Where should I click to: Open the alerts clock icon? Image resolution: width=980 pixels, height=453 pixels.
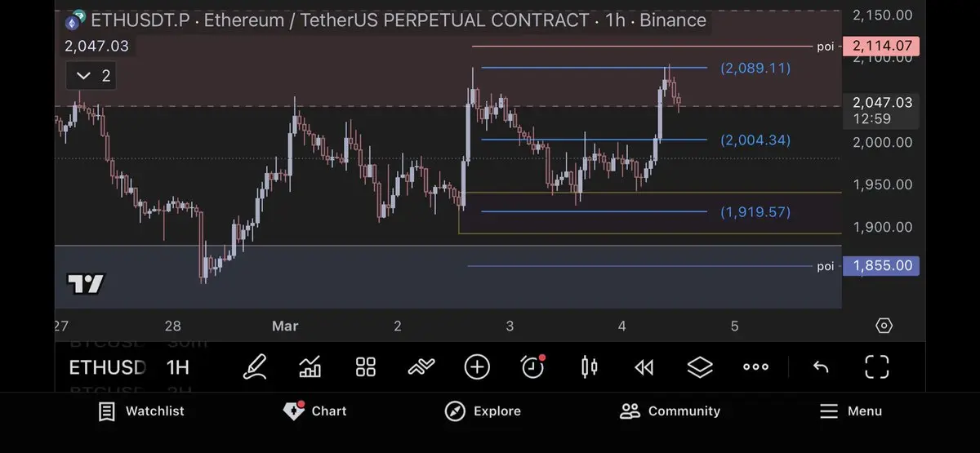(532, 367)
